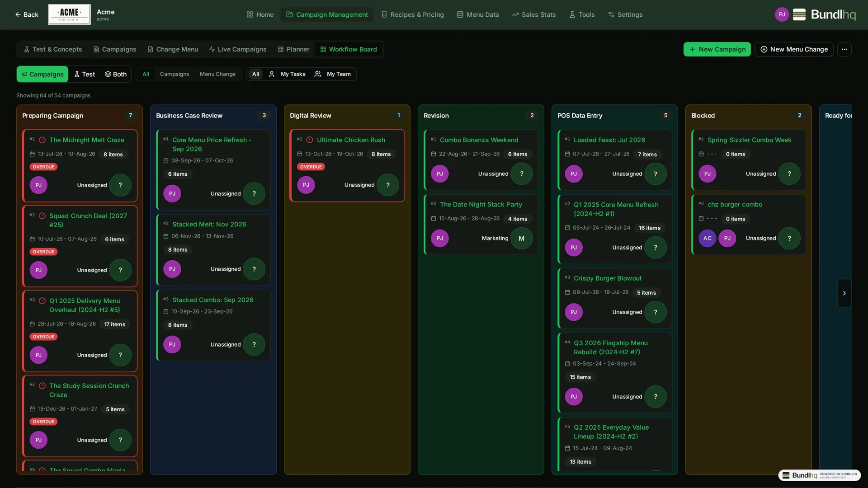Viewport: 868px width, 488px height.
Task: Open the Planner tab
Action: tap(293, 49)
